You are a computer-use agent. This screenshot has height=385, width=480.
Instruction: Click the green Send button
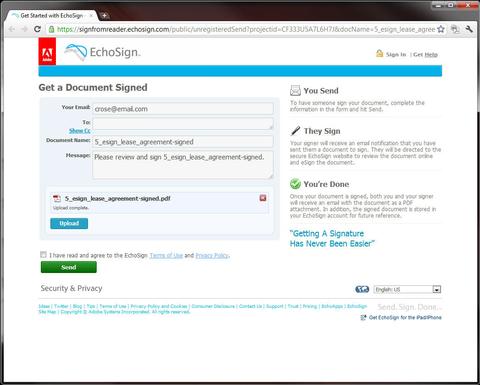click(69, 267)
